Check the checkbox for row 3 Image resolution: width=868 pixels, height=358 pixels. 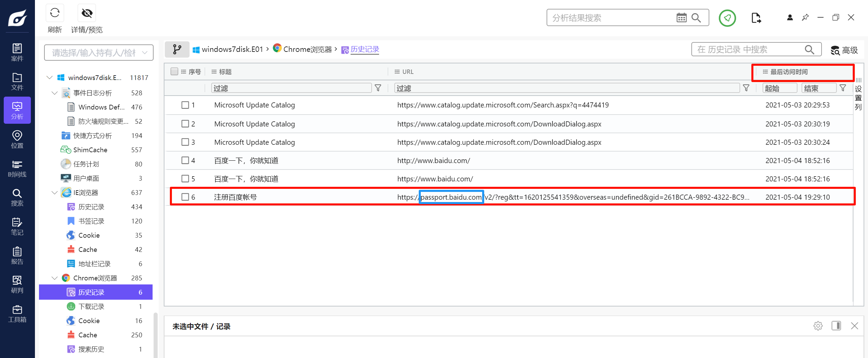[185, 142]
